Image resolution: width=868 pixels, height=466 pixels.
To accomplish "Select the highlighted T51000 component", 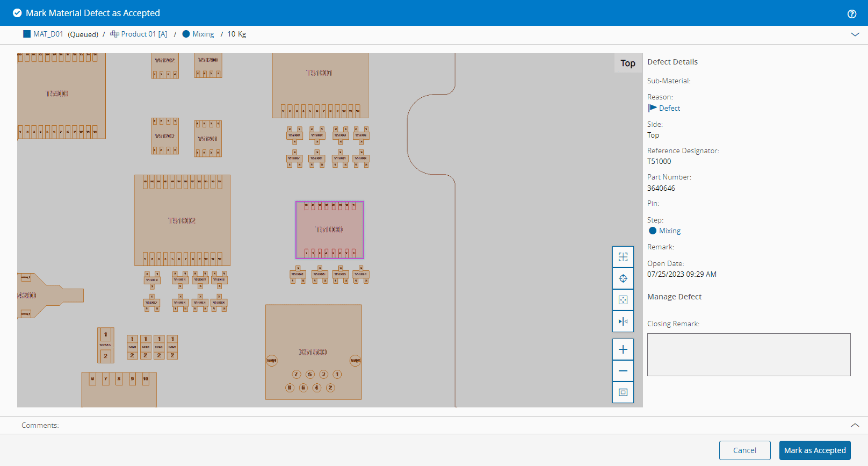I will (x=330, y=230).
